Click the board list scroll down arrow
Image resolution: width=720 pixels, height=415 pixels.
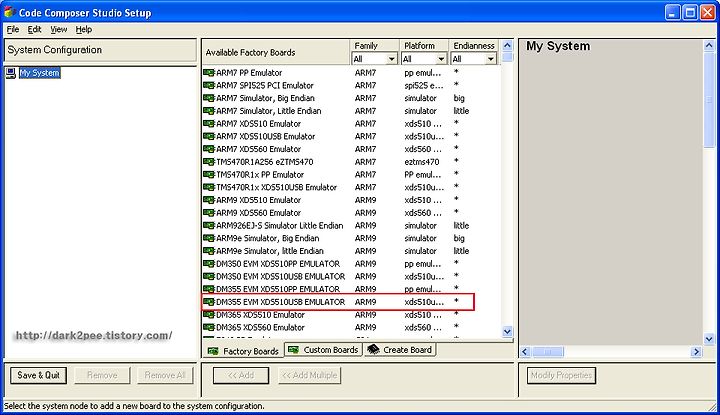[507, 331]
